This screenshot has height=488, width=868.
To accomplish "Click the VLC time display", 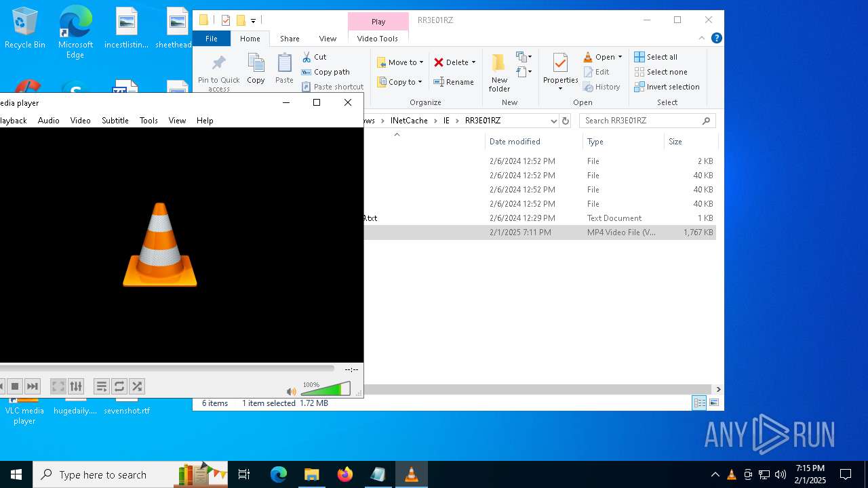I will pos(351,369).
